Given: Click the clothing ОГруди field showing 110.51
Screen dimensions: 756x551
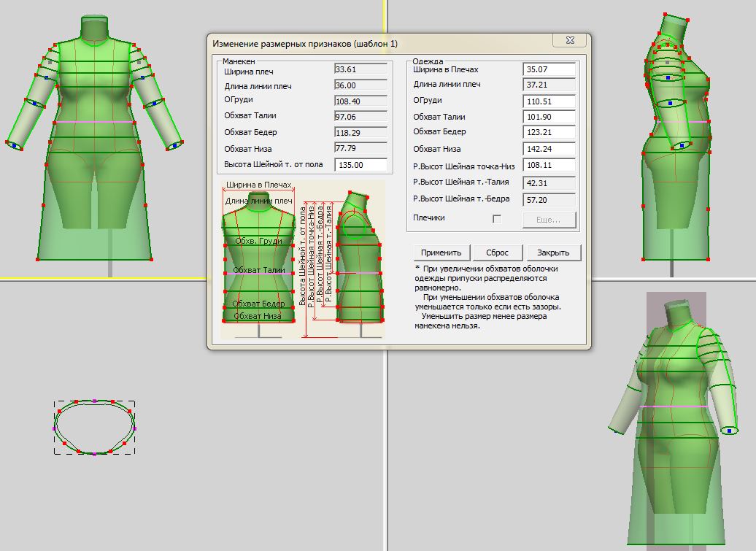Looking at the screenshot, I should (549, 101).
